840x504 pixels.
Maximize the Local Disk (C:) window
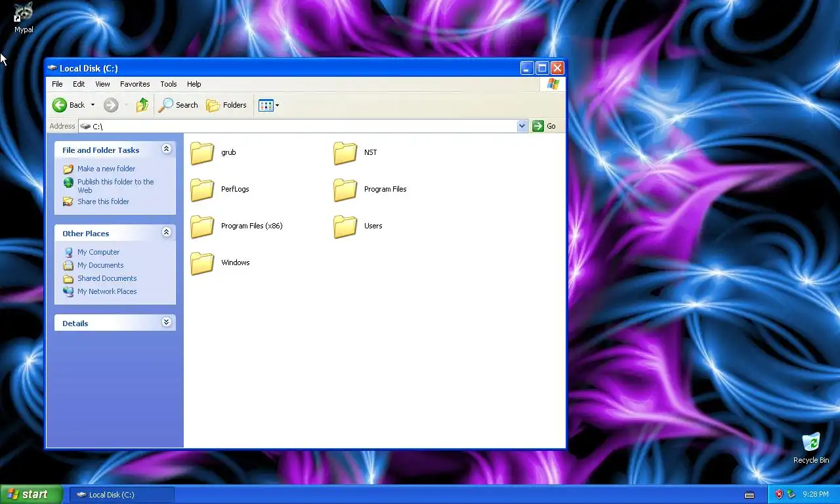[x=542, y=68]
